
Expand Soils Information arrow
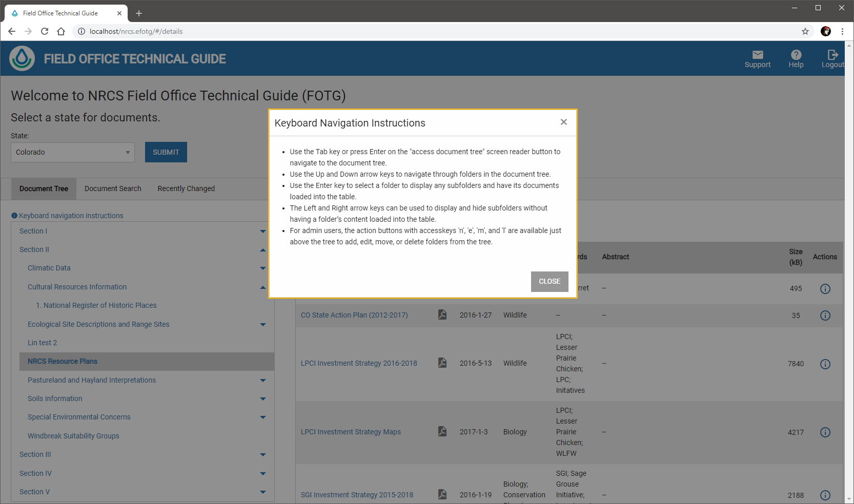[x=263, y=399]
